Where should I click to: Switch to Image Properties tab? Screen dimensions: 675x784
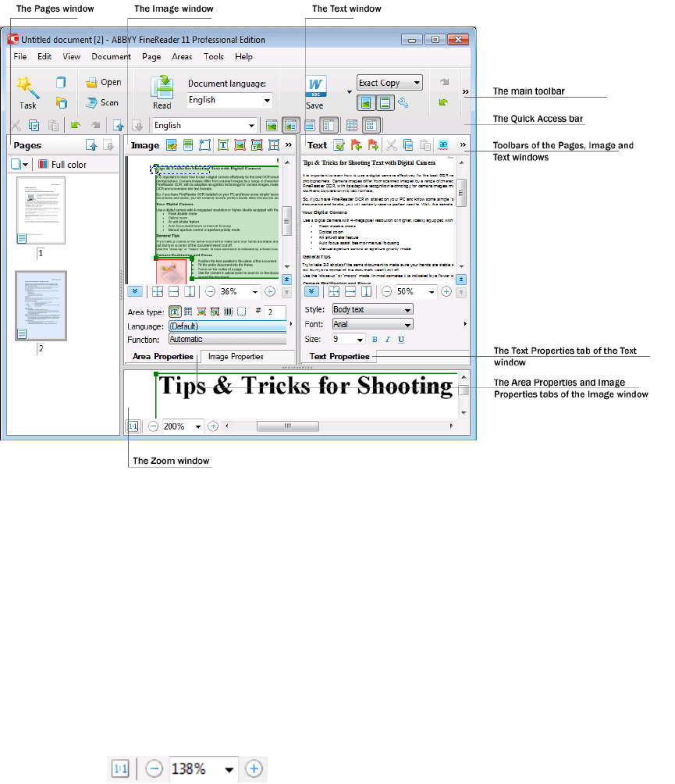(236, 357)
